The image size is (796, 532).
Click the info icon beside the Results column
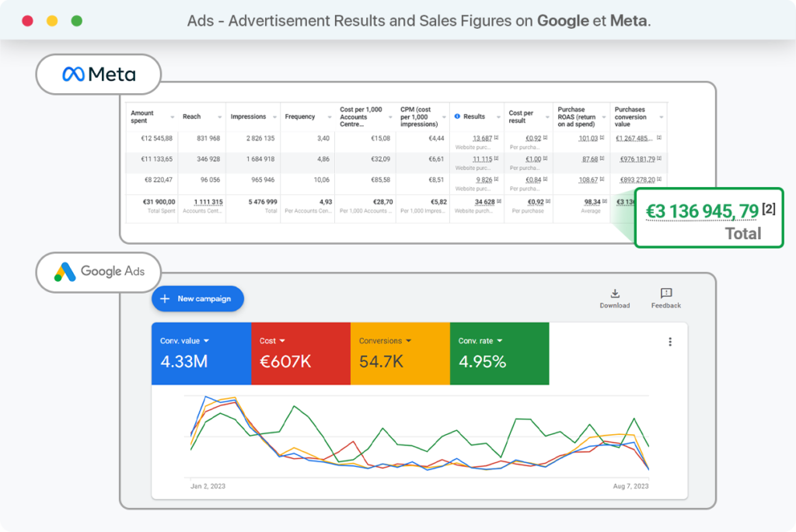[x=458, y=116]
